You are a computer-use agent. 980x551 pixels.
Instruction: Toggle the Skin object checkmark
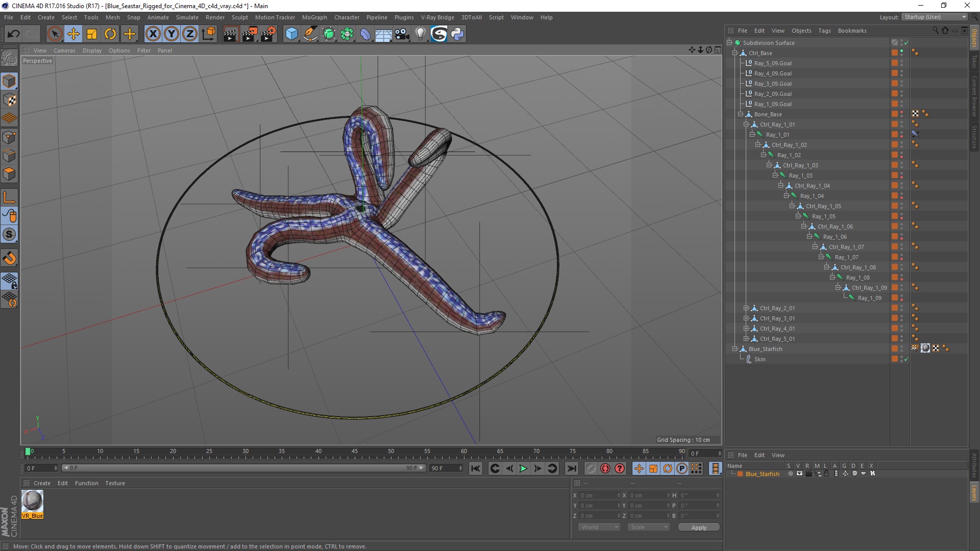[x=906, y=359]
